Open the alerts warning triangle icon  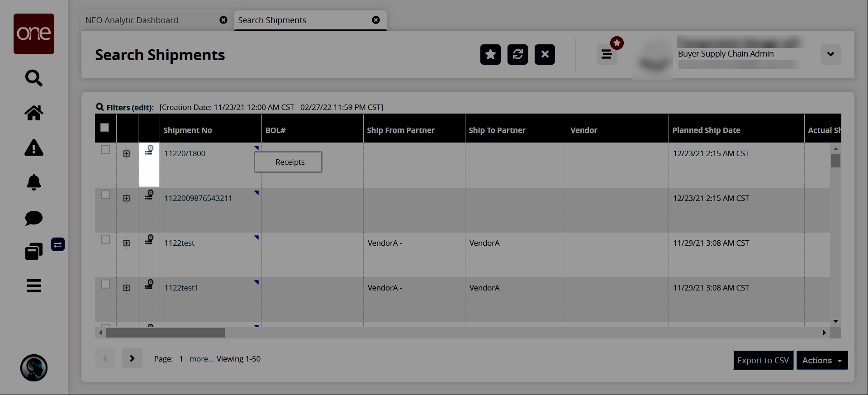point(34,148)
